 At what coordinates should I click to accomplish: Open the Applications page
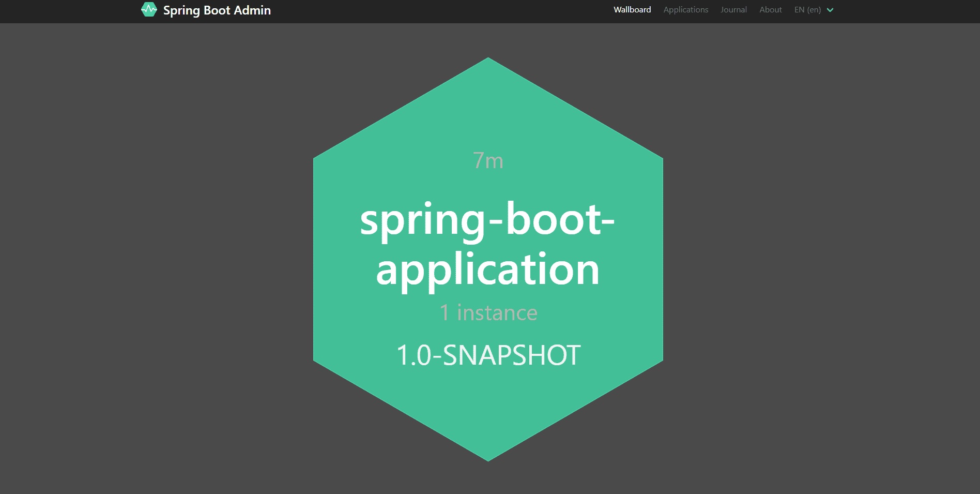[x=685, y=10]
